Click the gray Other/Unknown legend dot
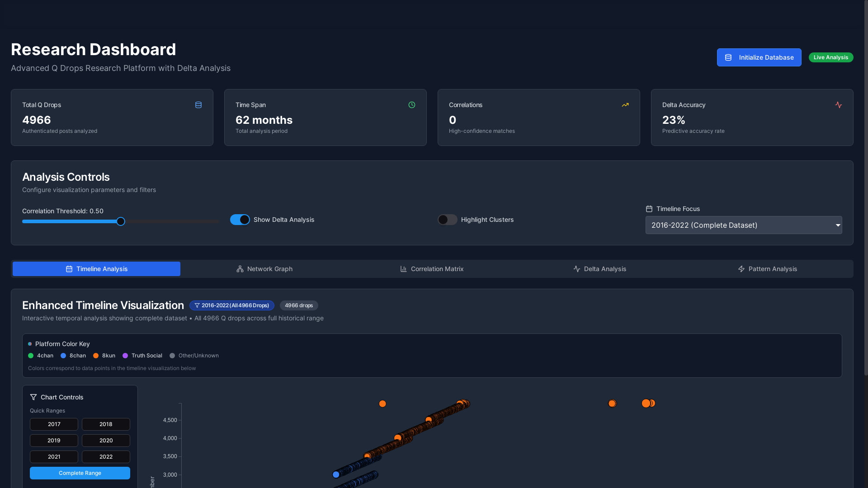The height and width of the screenshot is (488, 868). pos(172,356)
